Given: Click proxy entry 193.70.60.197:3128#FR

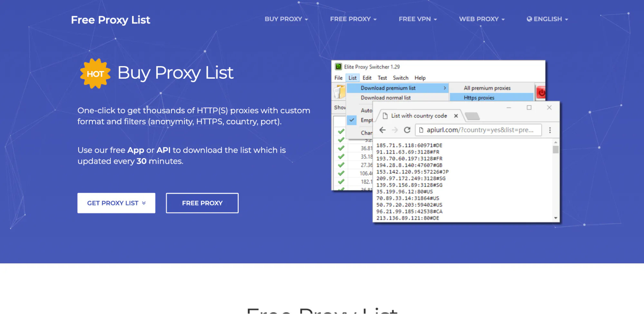Looking at the screenshot, I should 409,159.
